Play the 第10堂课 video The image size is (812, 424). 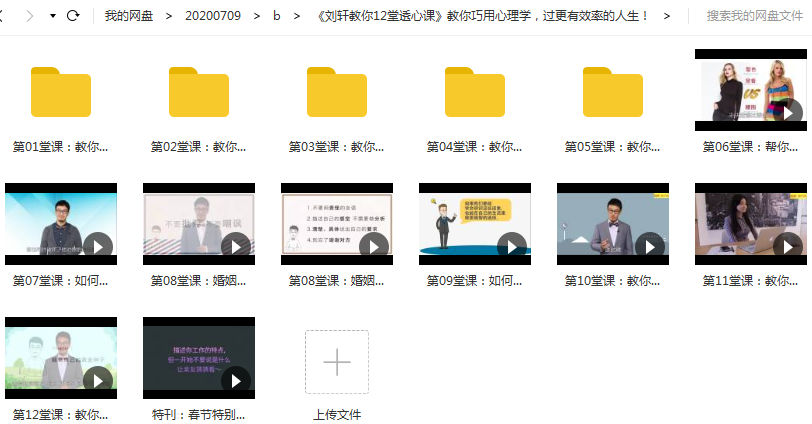coord(613,224)
